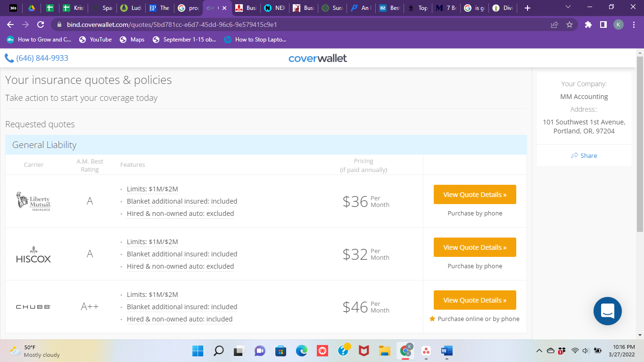The image size is (644, 362).
Task: Open the How to Grow and C... bookmark
Action: coord(39,40)
